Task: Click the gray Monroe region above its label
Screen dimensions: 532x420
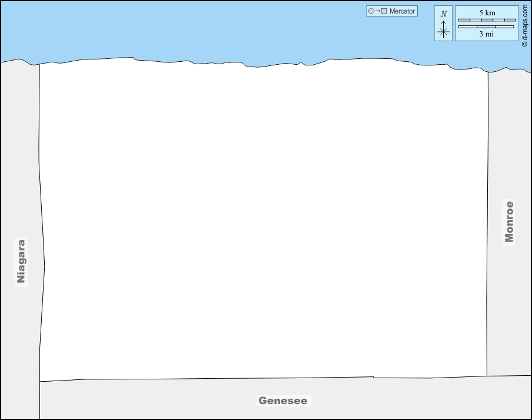Action: pos(509,135)
